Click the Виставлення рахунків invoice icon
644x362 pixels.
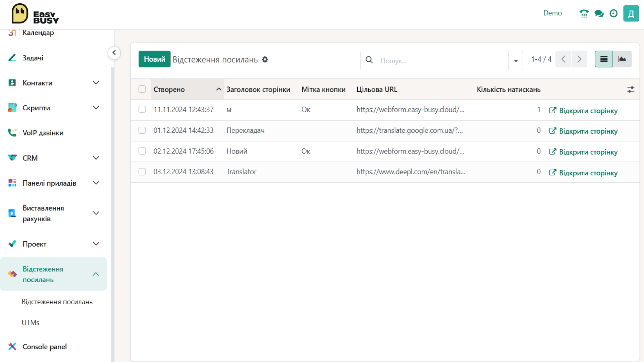[x=12, y=213]
